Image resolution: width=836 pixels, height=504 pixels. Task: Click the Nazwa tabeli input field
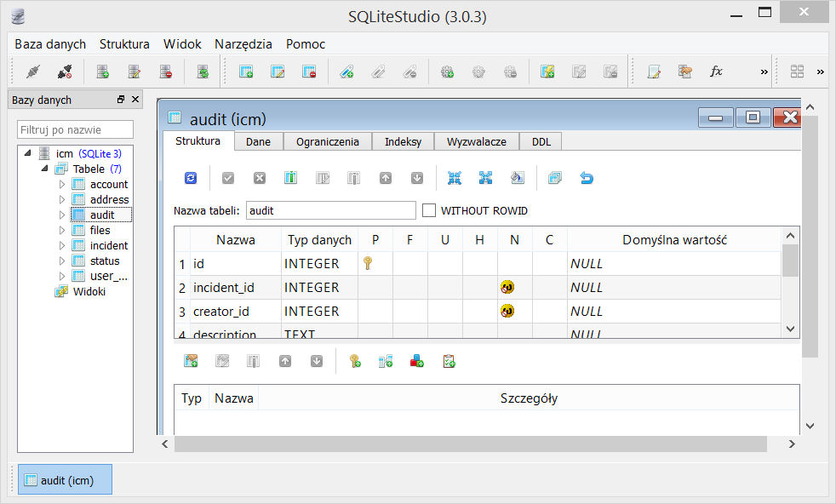[330, 210]
